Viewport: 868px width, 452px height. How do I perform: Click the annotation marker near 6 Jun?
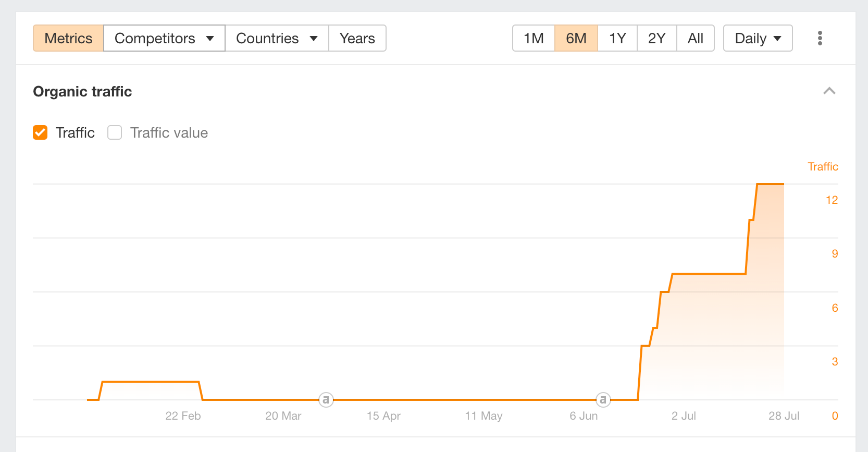tap(603, 400)
